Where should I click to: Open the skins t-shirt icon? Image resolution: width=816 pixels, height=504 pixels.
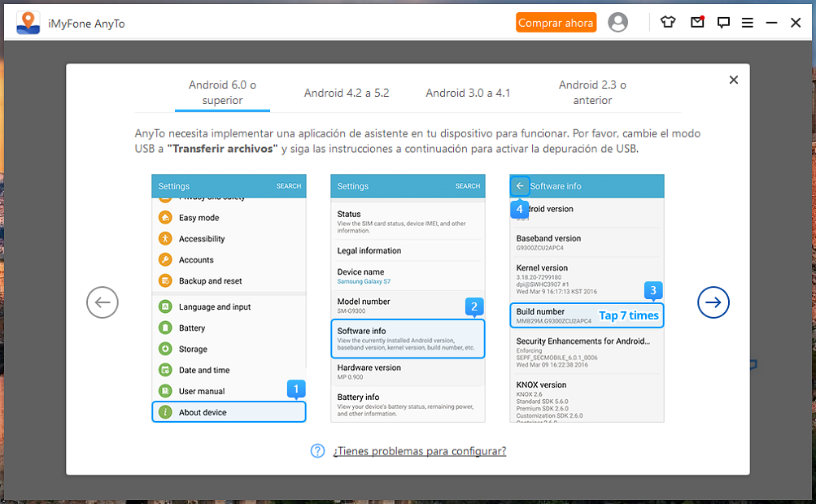click(x=668, y=23)
